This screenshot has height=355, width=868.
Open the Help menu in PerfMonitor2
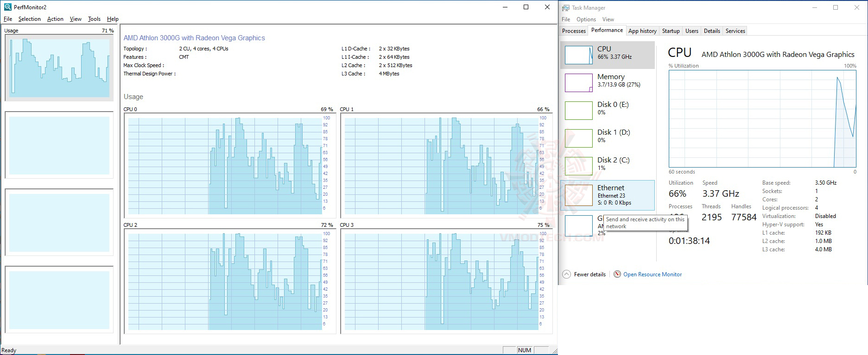pos(113,19)
